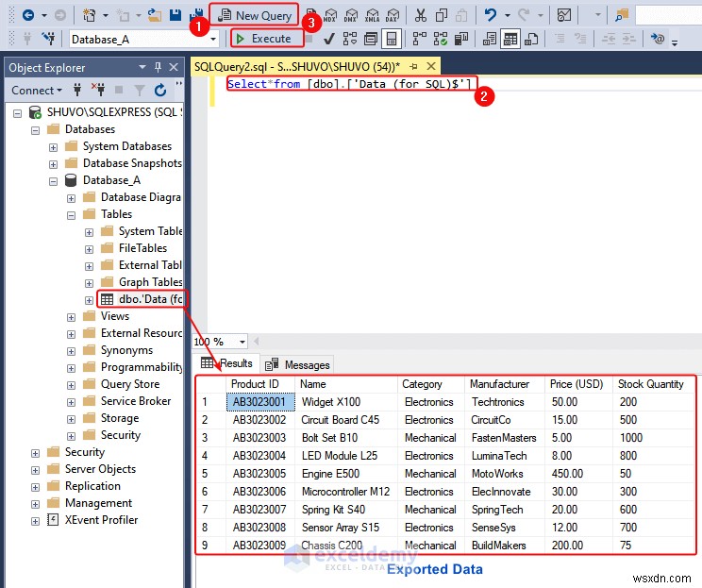This screenshot has height=588, width=702.
Task: Click the Stock Quantity column header
Action: point(653,384)
